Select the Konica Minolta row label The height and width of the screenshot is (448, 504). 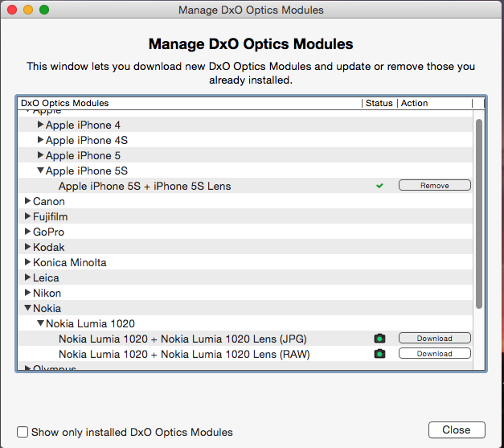(69, 262)
